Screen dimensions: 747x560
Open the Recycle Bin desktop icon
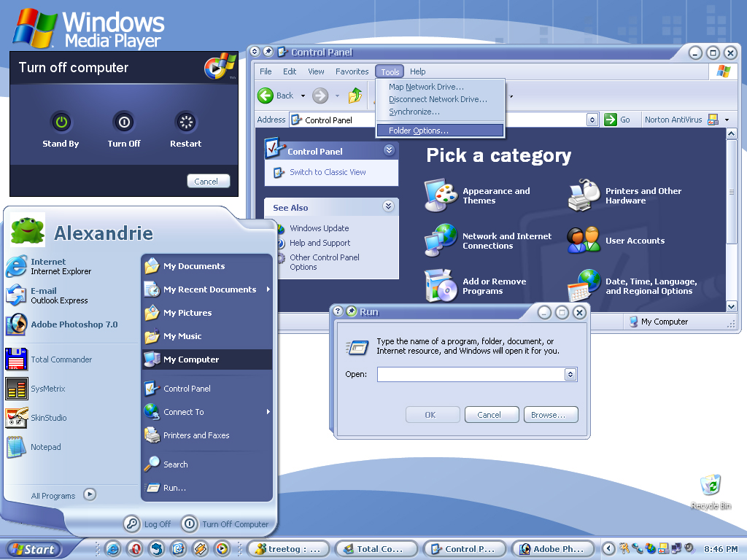711,492
